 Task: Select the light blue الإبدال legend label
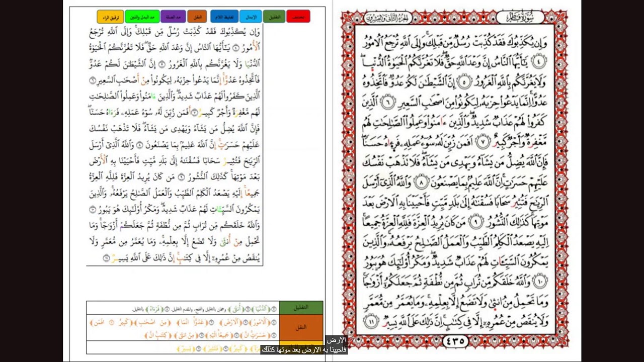(251, 17)
